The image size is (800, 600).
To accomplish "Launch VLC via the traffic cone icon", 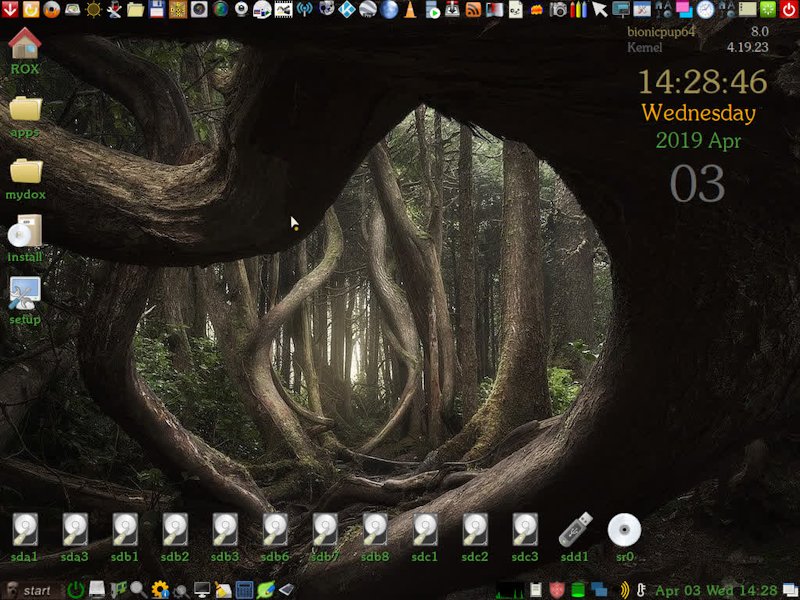I will pos(410,9).
